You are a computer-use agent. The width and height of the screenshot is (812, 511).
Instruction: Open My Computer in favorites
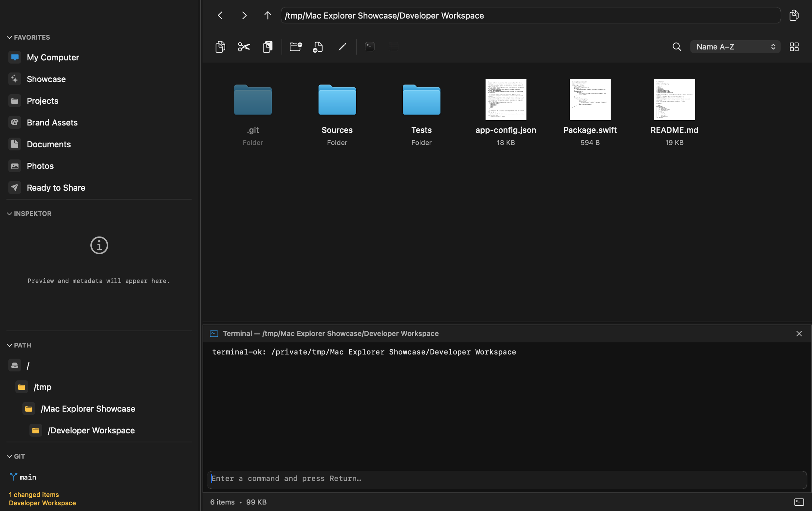pyautogui.click(x=99, y=57)
